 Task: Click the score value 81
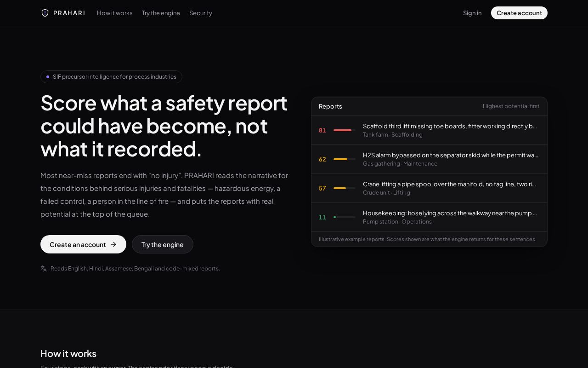322,130
